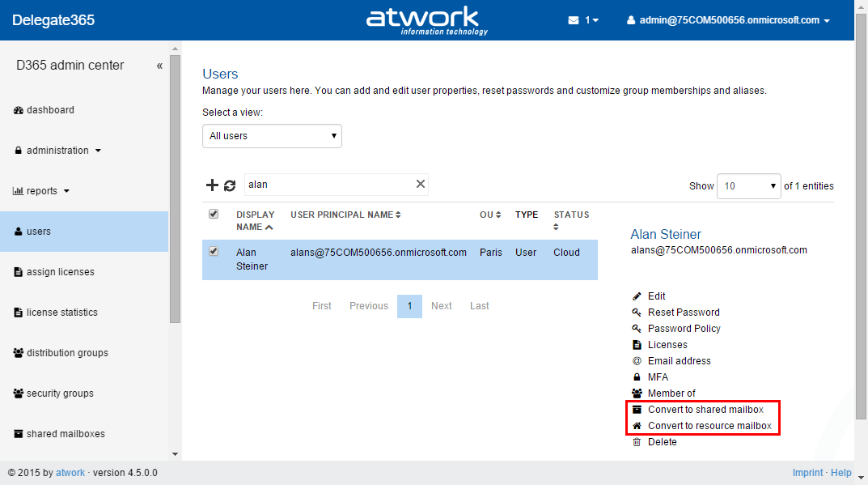
Task: Click Convert to shared mailbox
Action: click(x=705, y=410)
